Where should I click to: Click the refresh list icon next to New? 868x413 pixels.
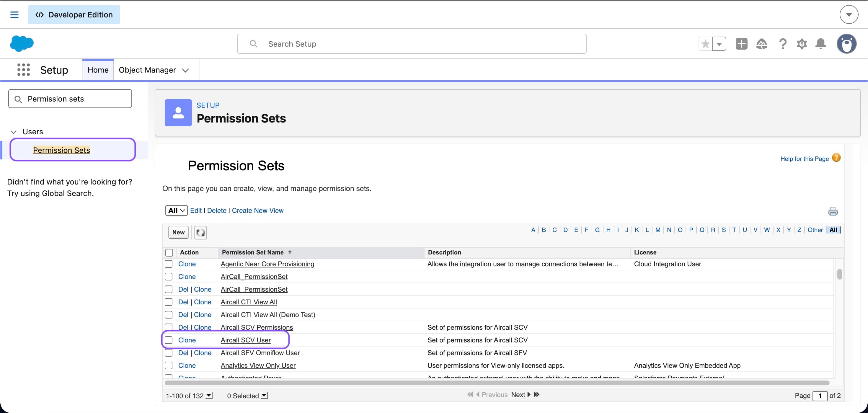tap(200, 232)
